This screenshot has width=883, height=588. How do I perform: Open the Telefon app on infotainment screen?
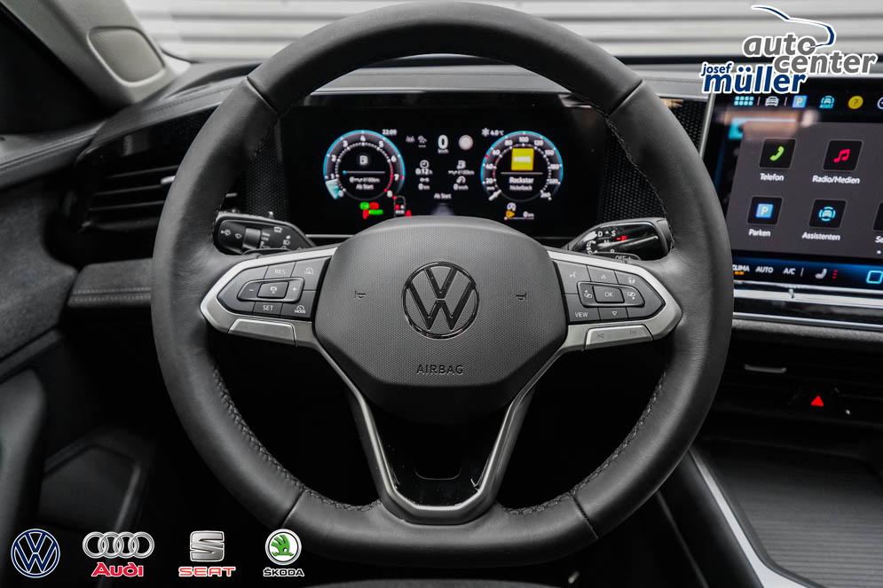(777, 154)
